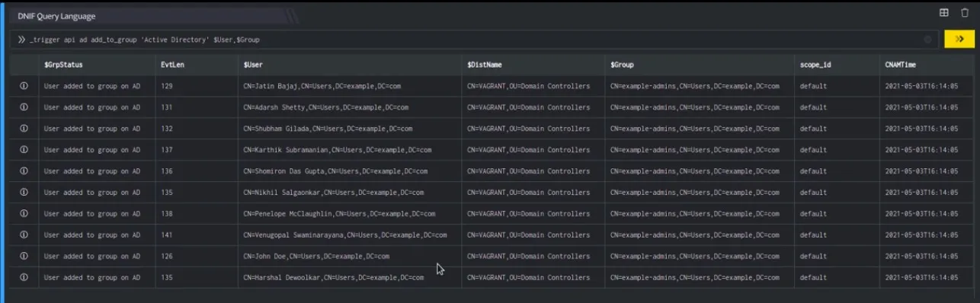Open info icon for Jatin Bajaj row
The width and height of the screenshot is (980, 303).
(x=24, y=86)
